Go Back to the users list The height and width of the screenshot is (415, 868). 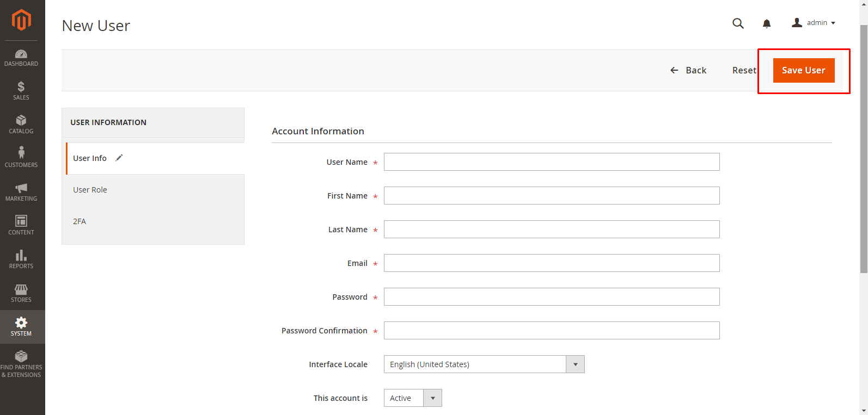click(688, 70)
